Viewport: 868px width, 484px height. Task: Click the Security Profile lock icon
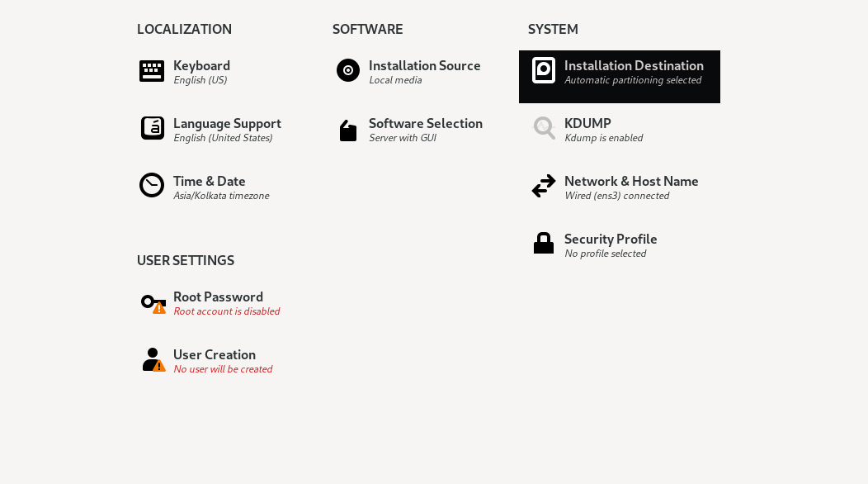click(x=544, y=243)
